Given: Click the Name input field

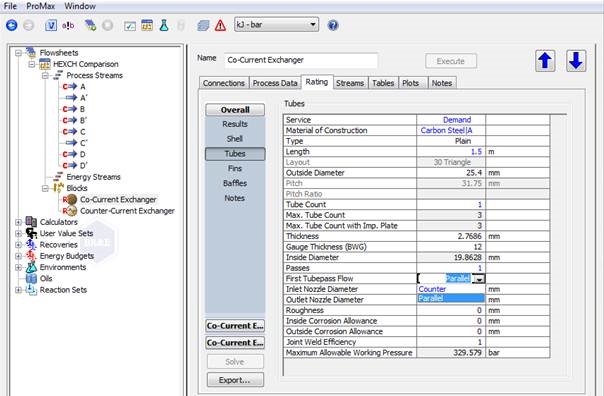Looking at the screenshot, I should (x=300, y=60).
